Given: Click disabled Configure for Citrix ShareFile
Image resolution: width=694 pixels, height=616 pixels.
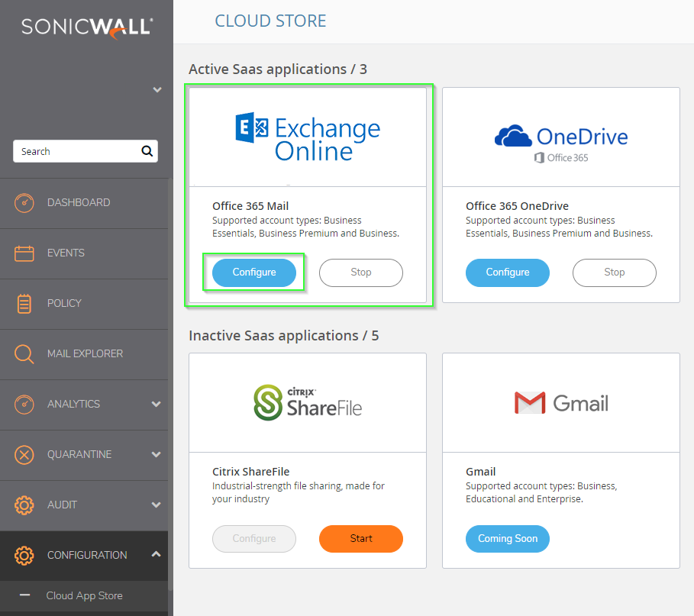Looking at the screenshot, I should click(x=254, y=539).
